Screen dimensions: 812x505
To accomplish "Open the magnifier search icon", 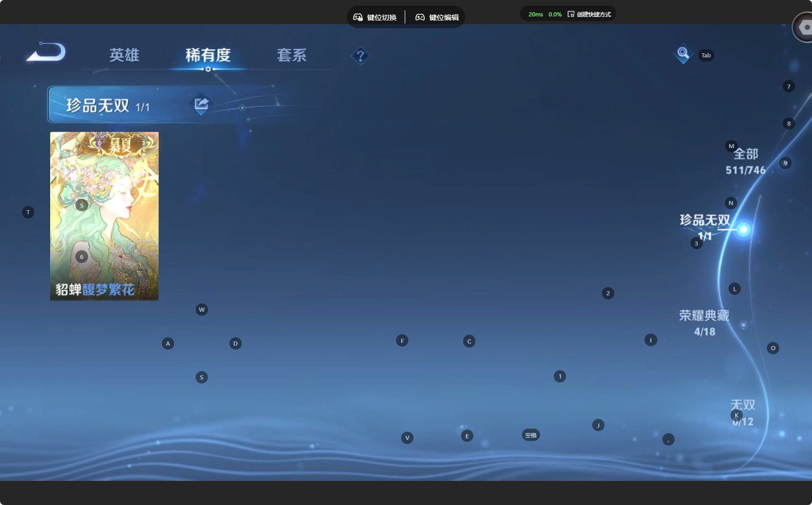I will (x=683, y=53).
